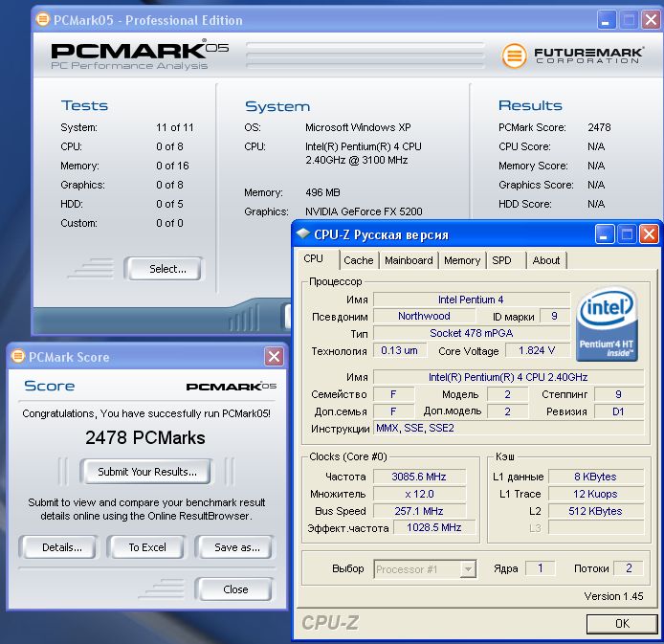The height and width of the screenshot is (644, 664).
Task: Click the NVIDIA GeForce FX 5200 graphics text
Action: [364, 211]
